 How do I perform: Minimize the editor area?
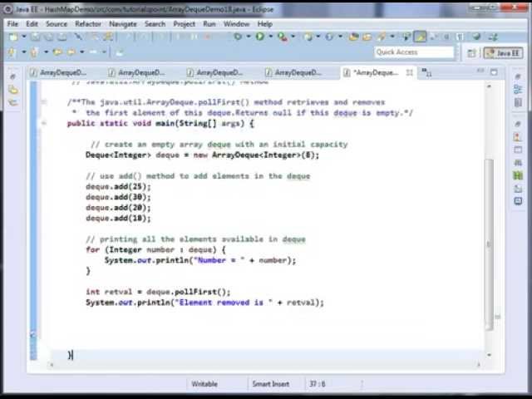480,71
